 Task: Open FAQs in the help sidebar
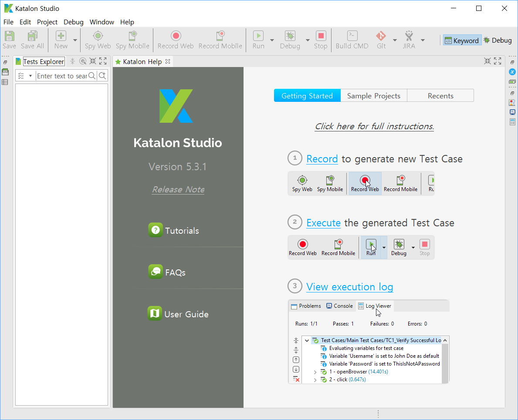click(167, 272)
